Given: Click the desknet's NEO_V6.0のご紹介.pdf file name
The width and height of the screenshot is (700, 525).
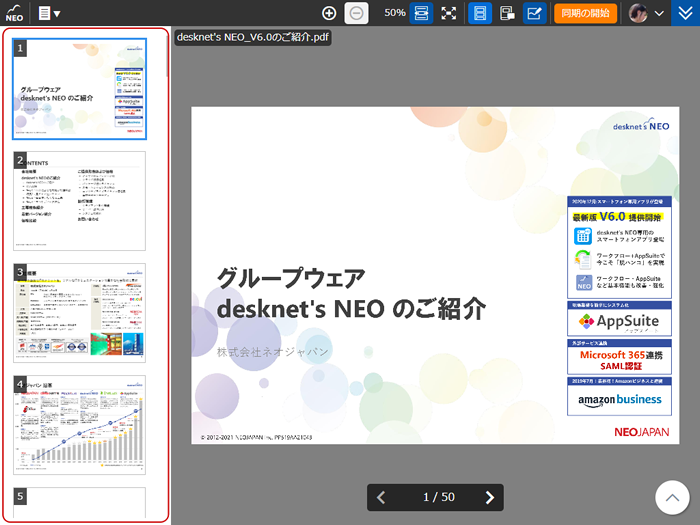Looking at the screenshot, I should (x=253, y=37).
